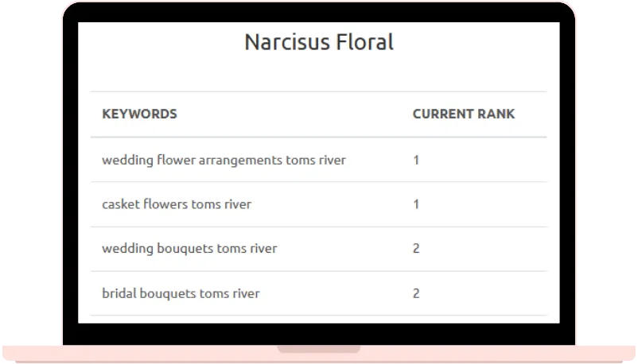
Task: Click rank 1 for wedding flower arrangements
Action: point(416,161)
